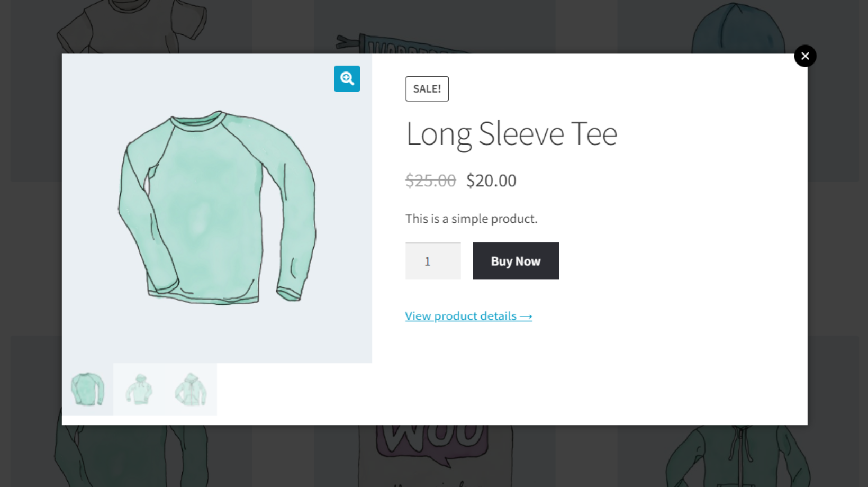Select the Long Sleeve Tee title

tap(511, 134)
